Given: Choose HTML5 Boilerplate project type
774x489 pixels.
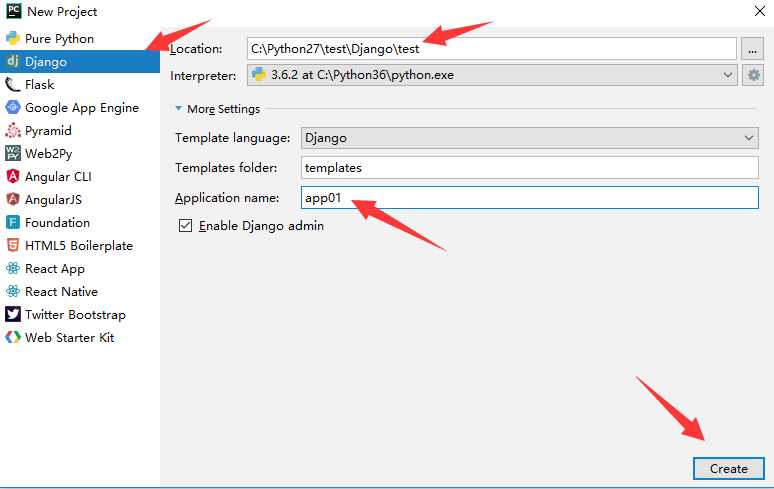Looking at the screenshot, I should pyautogui.click(x=80, y=245).
